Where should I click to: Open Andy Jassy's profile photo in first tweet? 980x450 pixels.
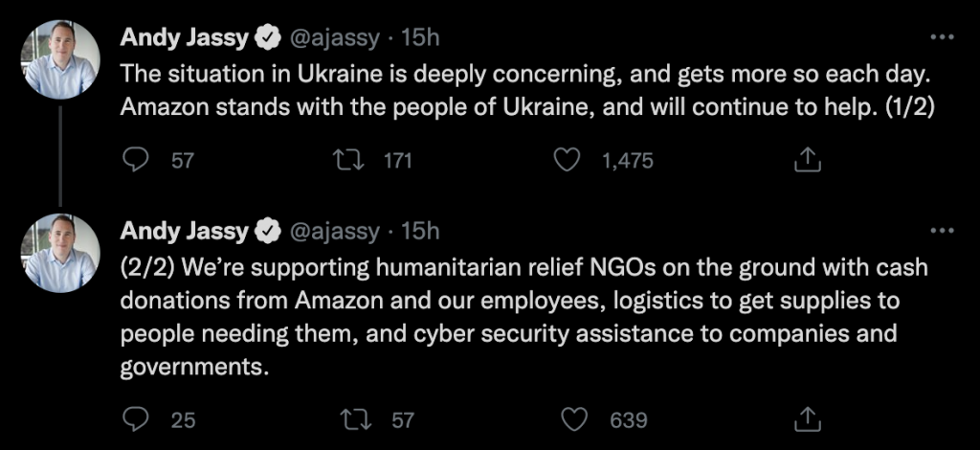(x=60, y=60)
